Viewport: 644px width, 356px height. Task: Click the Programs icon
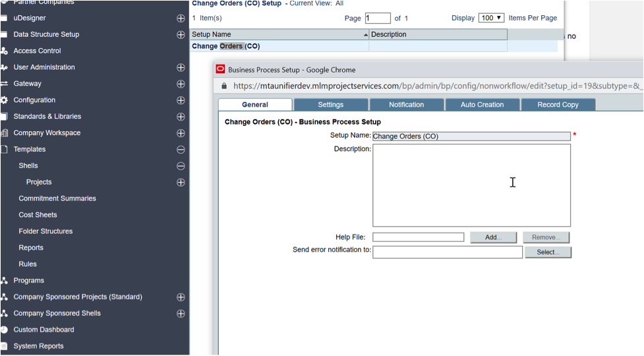(x=4, y=280)
